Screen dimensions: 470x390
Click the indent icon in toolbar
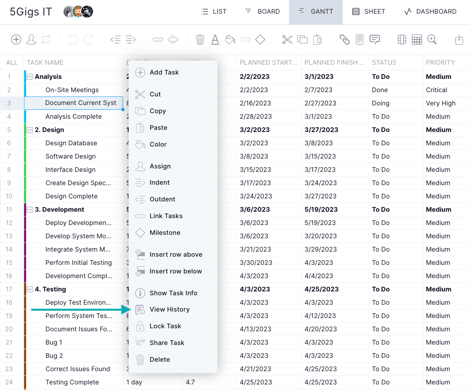(131, 40)
